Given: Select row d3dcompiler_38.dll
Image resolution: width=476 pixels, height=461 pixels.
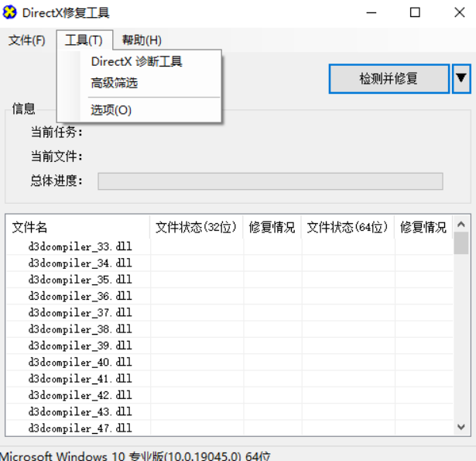Looking at the screenshot, I should point(230,329).
